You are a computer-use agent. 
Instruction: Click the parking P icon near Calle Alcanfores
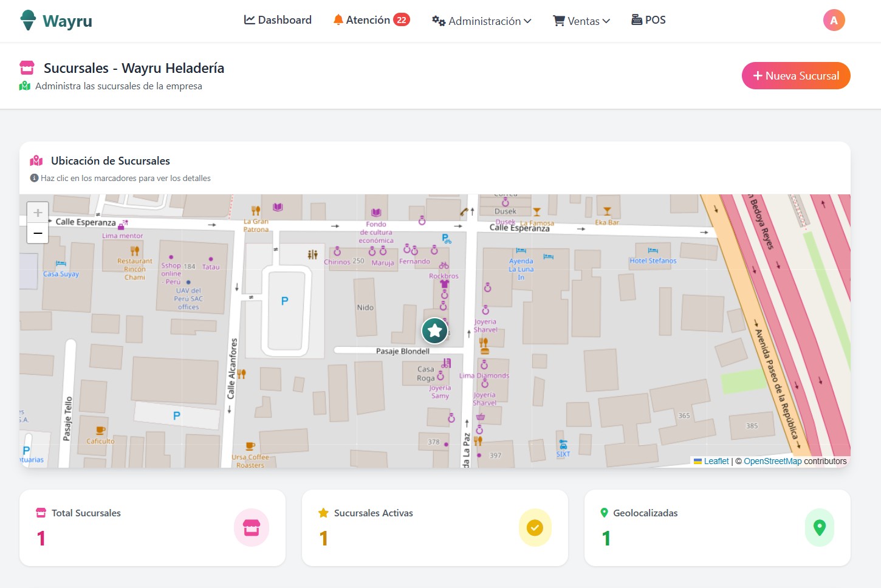pyautogui.click(x=285, y=301)
